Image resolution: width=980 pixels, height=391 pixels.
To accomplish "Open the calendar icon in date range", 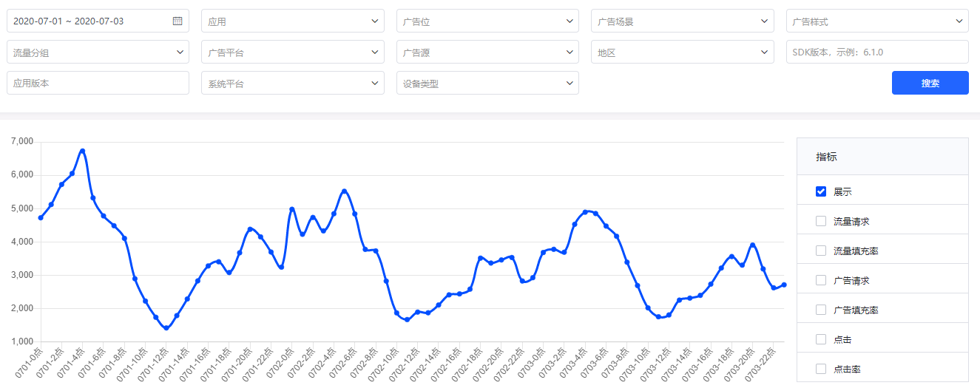I will point(178,21).
